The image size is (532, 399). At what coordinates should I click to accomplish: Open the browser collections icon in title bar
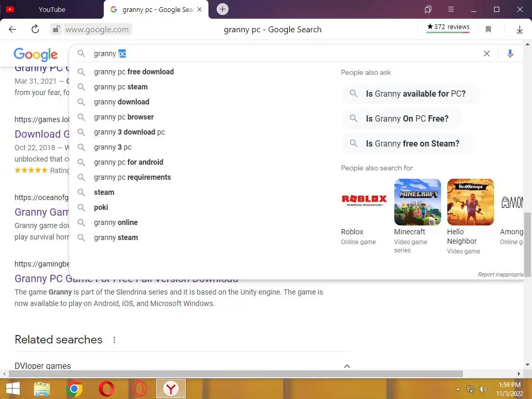(x=428, y=9)
